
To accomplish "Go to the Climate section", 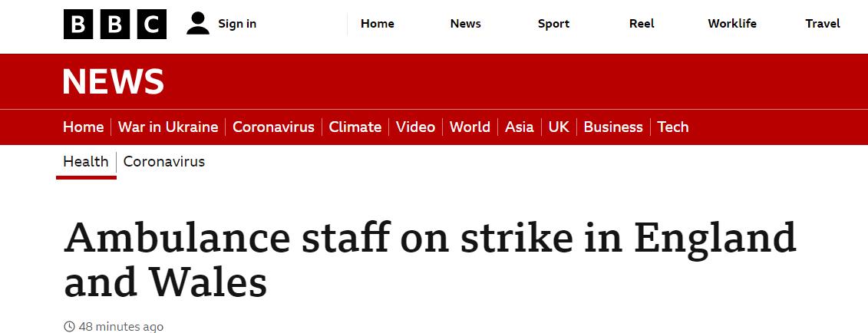I will pos(355,127).
